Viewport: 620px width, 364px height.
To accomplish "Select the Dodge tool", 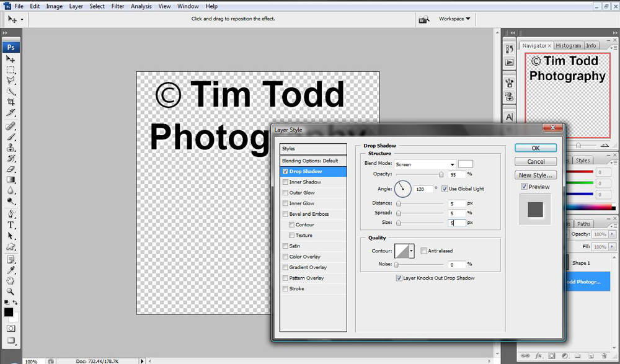I will tap(11, 201).
